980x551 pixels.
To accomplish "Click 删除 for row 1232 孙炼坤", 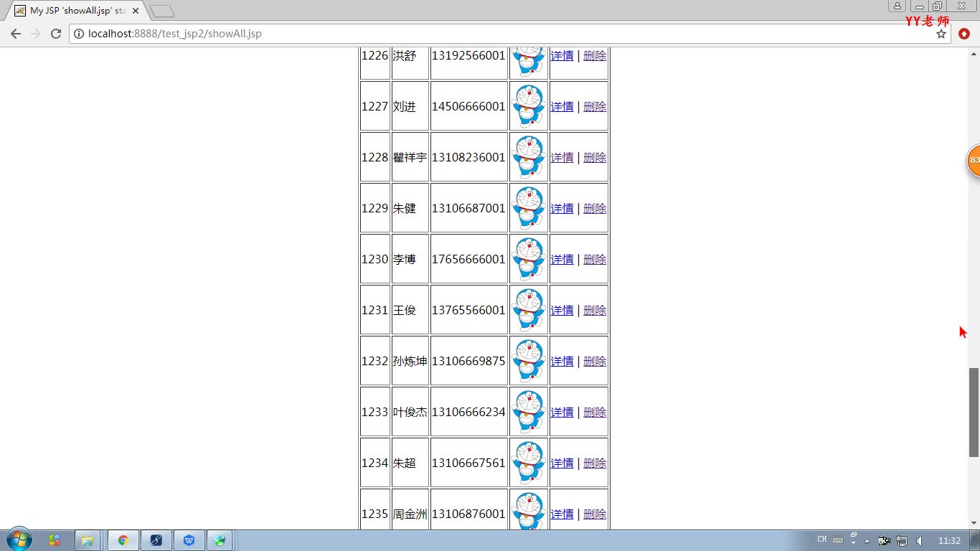I will coord(595,361).
